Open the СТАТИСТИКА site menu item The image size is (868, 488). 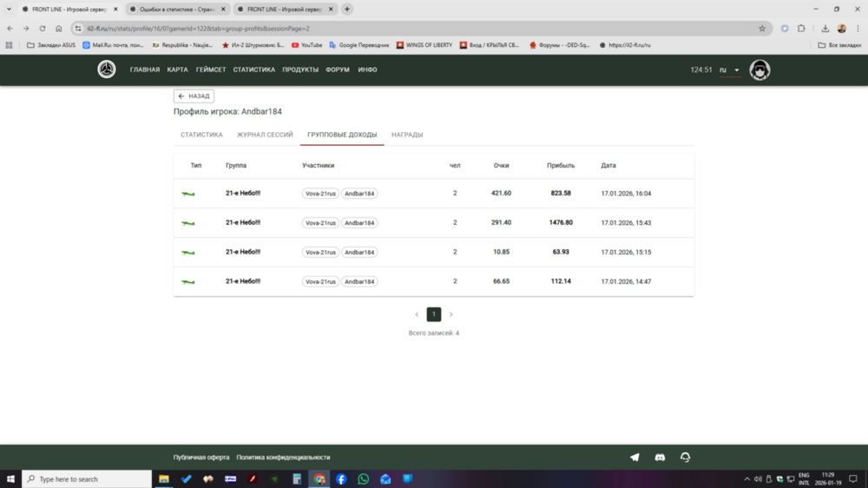[253, 69]
